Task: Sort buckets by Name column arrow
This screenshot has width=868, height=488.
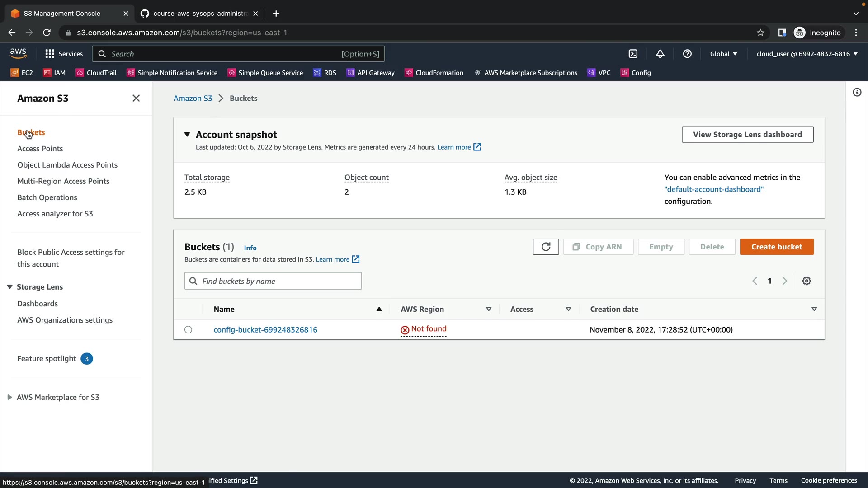Action: (379, 309)
